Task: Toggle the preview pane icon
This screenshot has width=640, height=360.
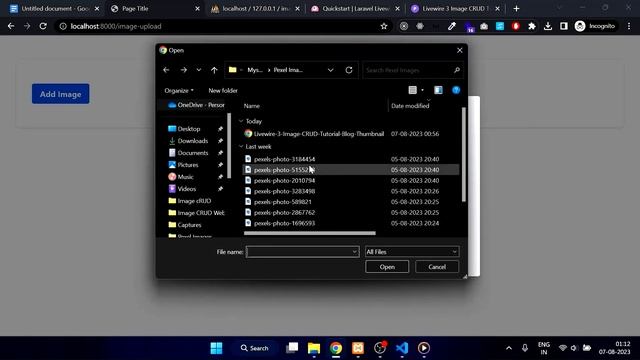Action: [x=438, y=90]
